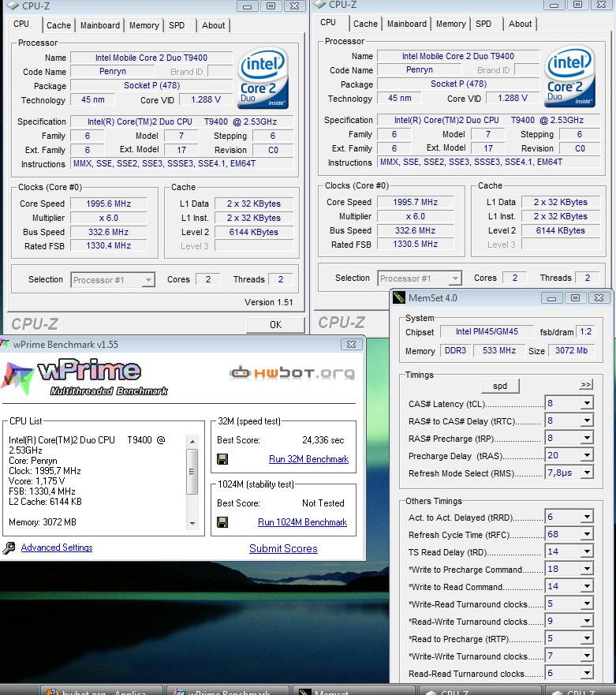Click the left CPU-Z window title icon
This screenshot has width=616, height=695.
tap(13, 6)
